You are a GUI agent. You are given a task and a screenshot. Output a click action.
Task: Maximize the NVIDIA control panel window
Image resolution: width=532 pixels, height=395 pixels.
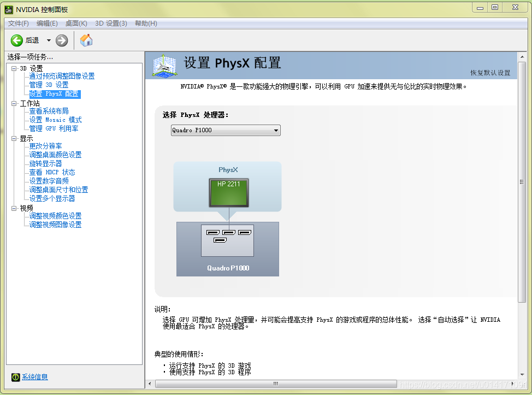495,8
